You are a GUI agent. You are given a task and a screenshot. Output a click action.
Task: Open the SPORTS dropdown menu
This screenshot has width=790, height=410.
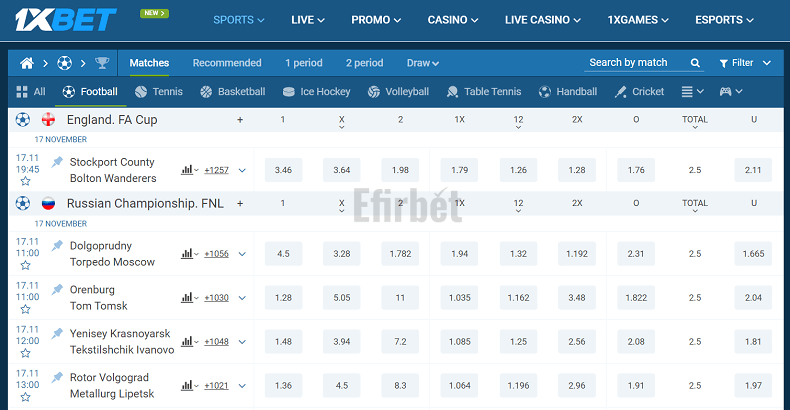(x=238, y=20)
